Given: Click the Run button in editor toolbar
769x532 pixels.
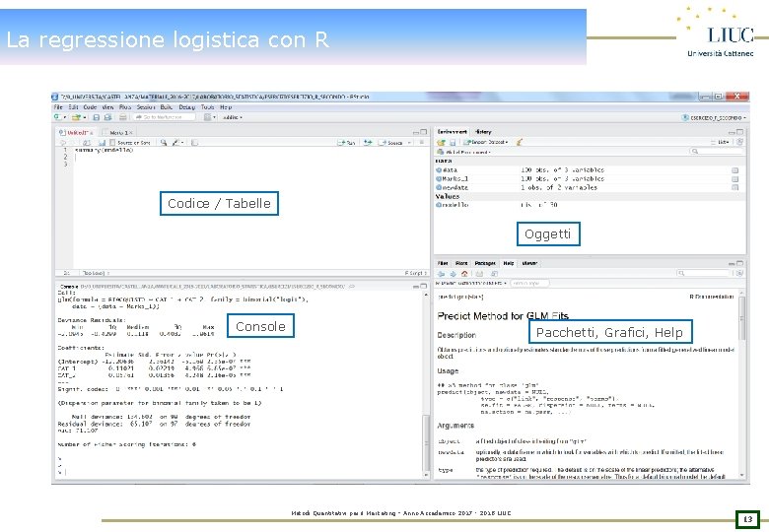Looking at the screenshot, I should (x=346, y=143).
